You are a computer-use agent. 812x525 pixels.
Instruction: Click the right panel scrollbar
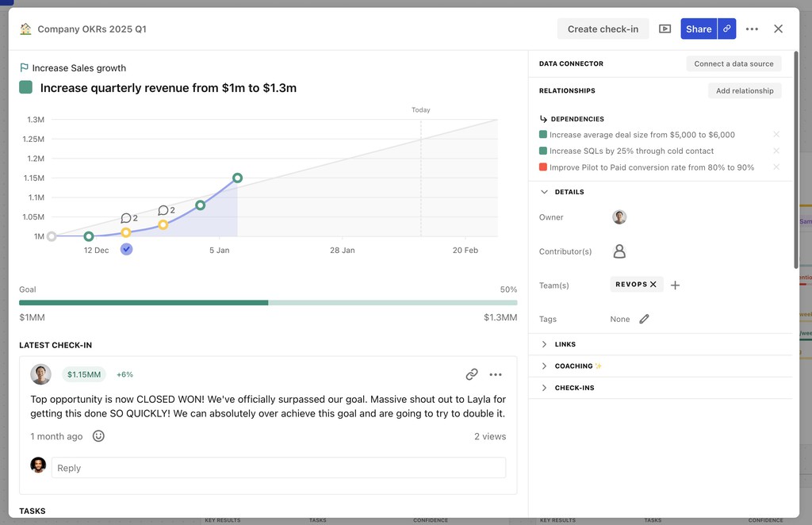coord(796,159)
